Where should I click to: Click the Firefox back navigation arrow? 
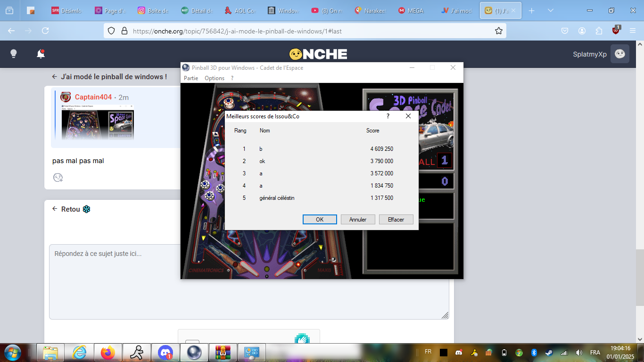(11, 31)
